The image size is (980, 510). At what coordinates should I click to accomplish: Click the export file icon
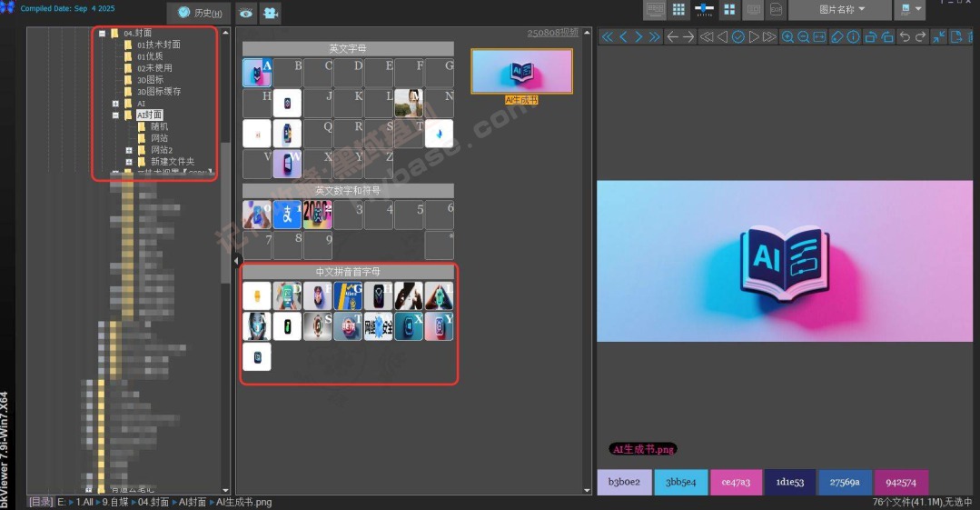955,37
